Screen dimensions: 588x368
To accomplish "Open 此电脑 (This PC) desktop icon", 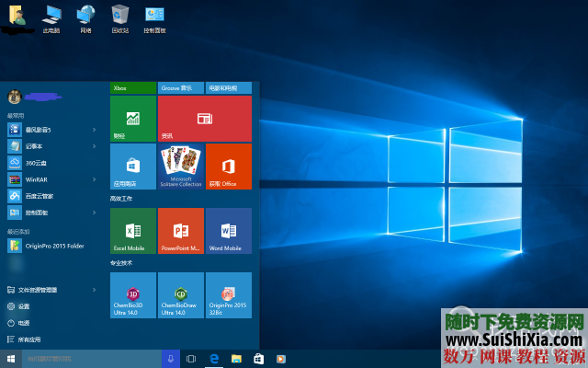I will (x=51, y=19).
